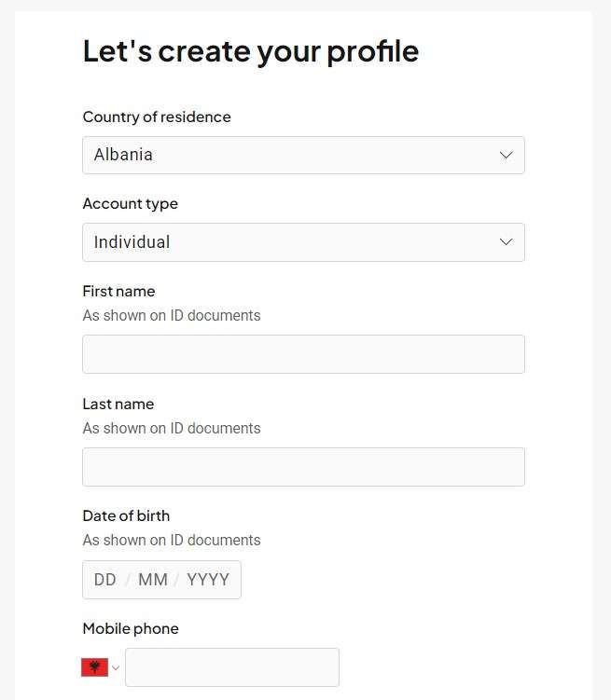Select the YYYY year segment of birth date
Screen dimensions: 611x700
pyautogui.click(x=208, y=580)
